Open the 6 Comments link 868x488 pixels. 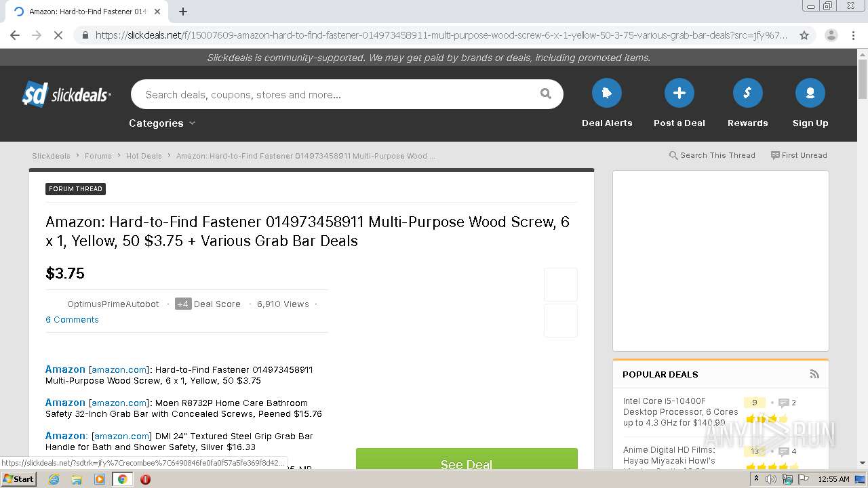72,320
